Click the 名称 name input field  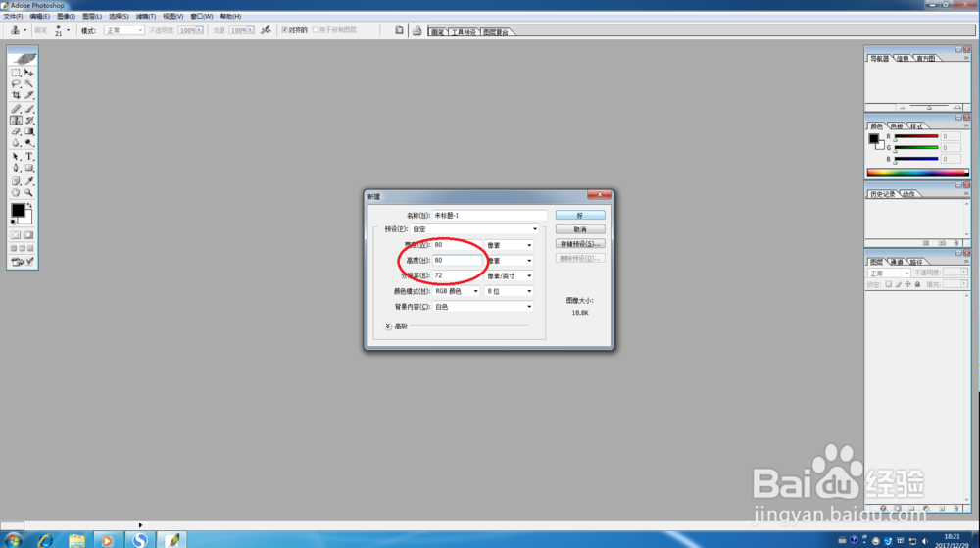pos(489,215)
